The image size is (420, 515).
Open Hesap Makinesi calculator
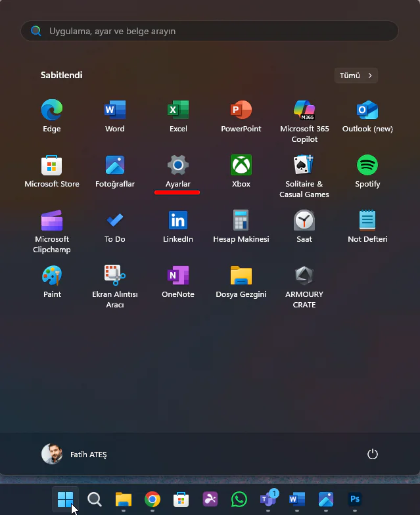coord(241,227)
